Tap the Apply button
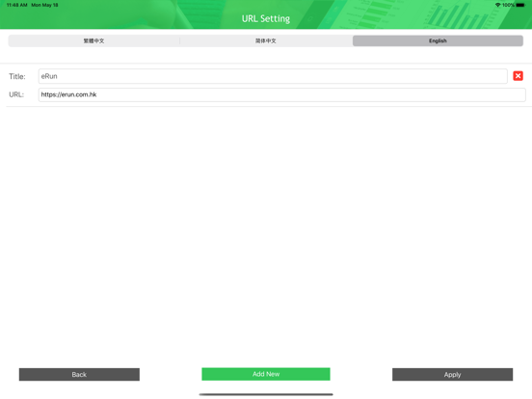532x399 pixels. (x=452, y=374)
